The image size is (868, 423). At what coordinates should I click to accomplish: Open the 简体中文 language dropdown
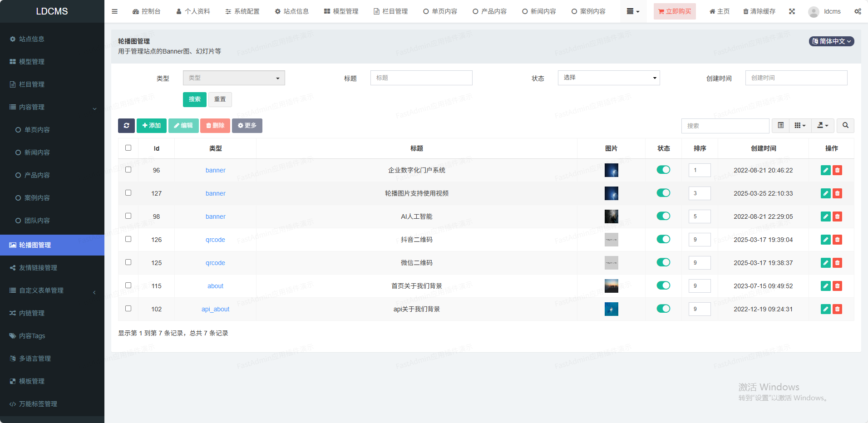click(x=832, y=41)
